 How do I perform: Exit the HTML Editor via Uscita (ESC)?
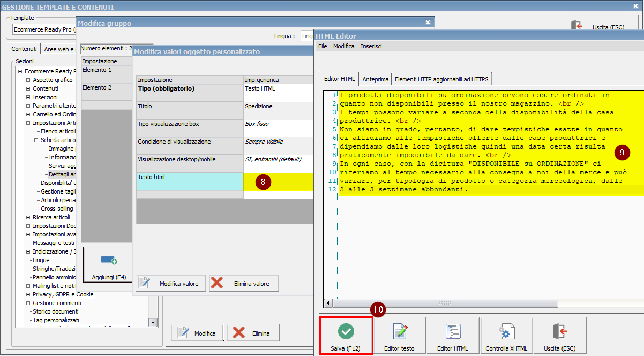pos(560,336)
